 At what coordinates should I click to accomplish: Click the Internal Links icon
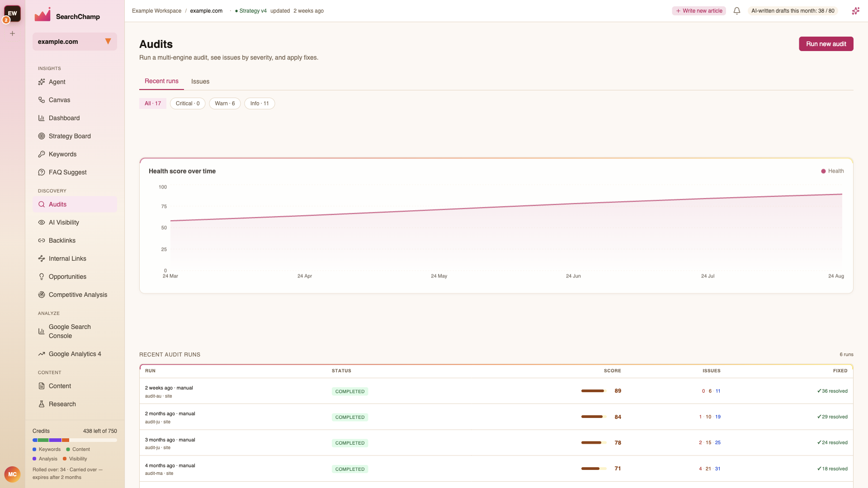point(42,258)
